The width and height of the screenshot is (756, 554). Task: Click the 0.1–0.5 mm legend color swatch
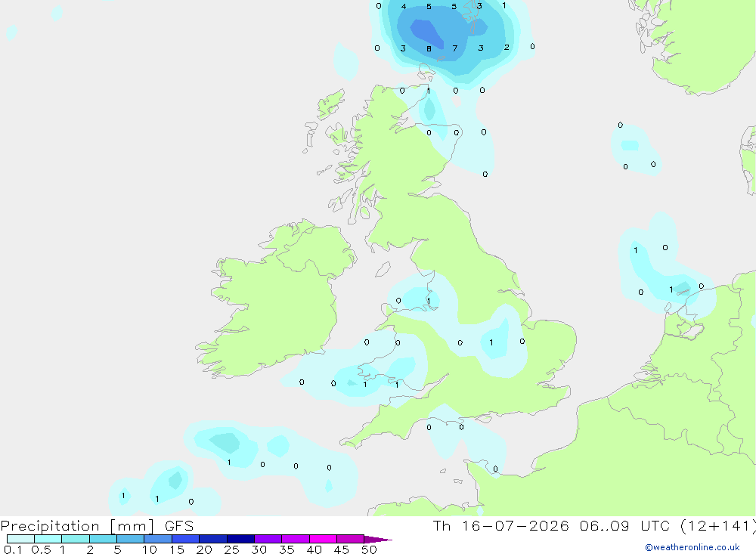point(20,539)
